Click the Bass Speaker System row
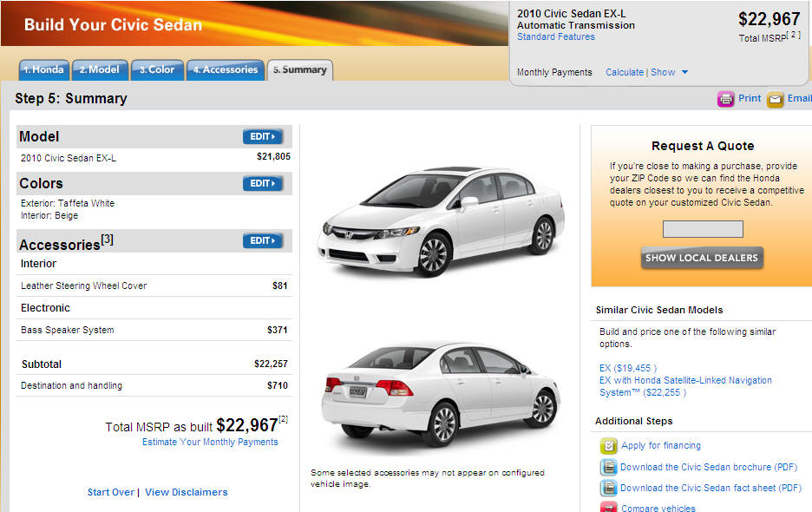Viewport: 812px width, 512px height. [154, 330]
